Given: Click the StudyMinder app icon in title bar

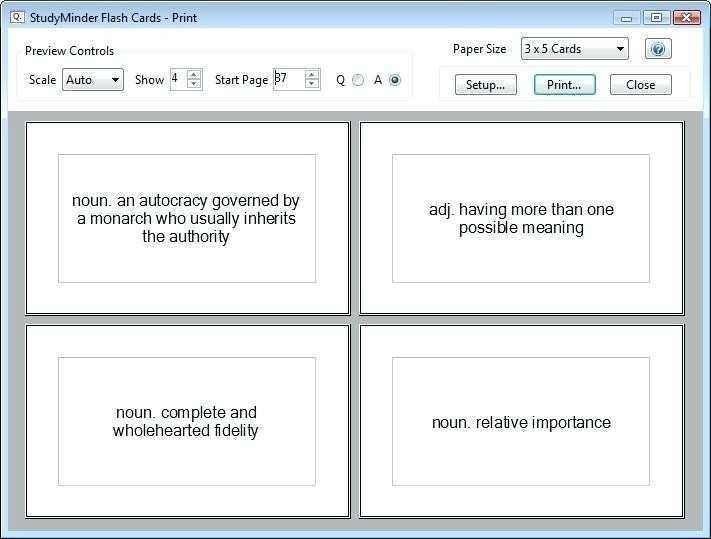Looking at the screenshot, I should click(17, 16).
